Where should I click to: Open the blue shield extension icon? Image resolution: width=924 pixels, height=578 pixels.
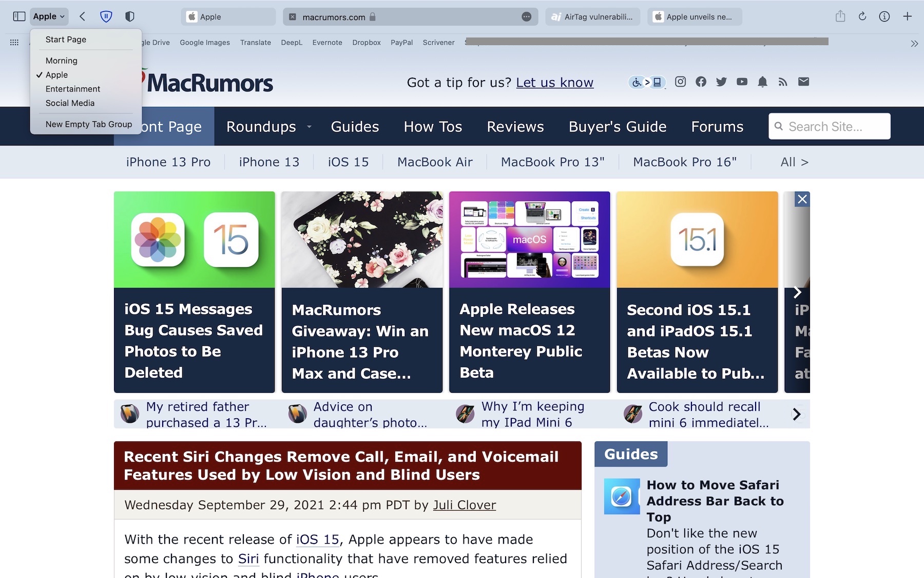(106, 16)
